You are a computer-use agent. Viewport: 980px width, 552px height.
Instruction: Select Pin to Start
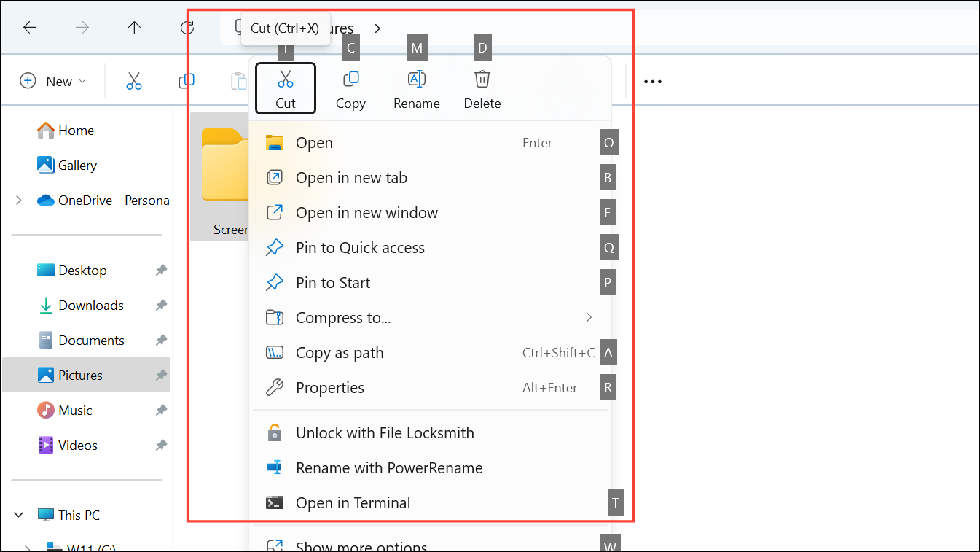tap(430, 283)
